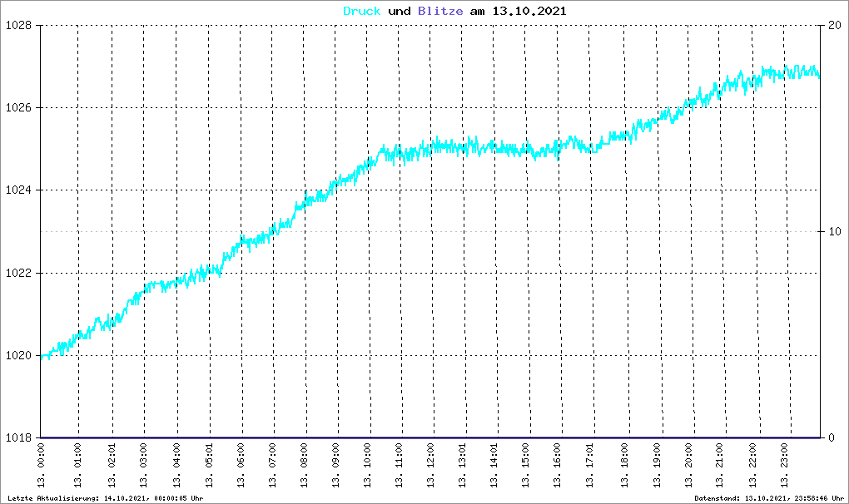Click the time label '13. 18:00'
The width and height of the screenshot is (849, 504).
[624, 465]
